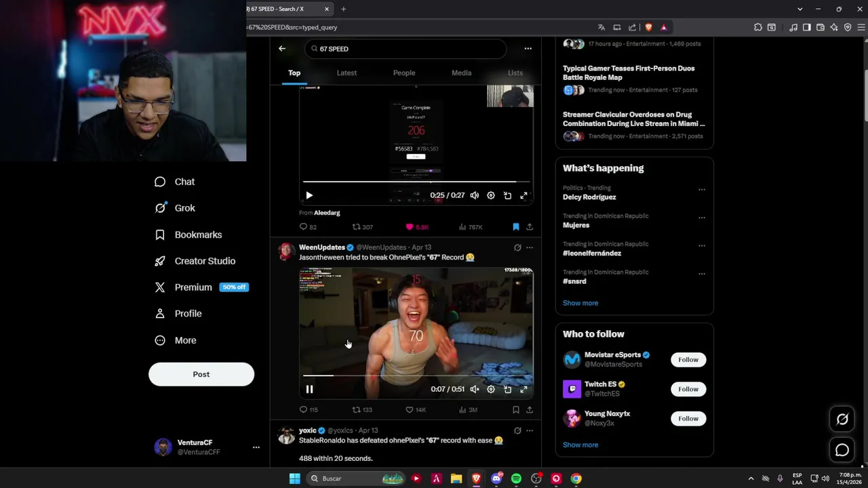Open Grok explain on WeenUpdates post

(x=517, y=247)
